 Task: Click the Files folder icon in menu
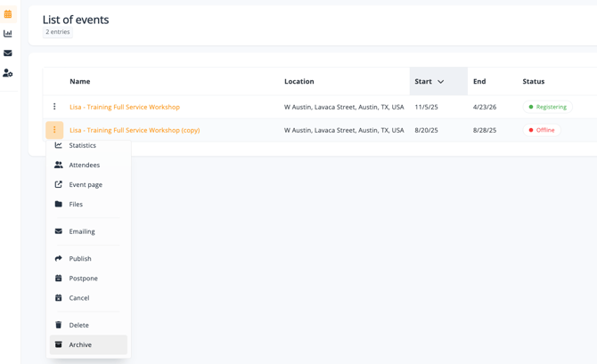[x=59, y=204]
